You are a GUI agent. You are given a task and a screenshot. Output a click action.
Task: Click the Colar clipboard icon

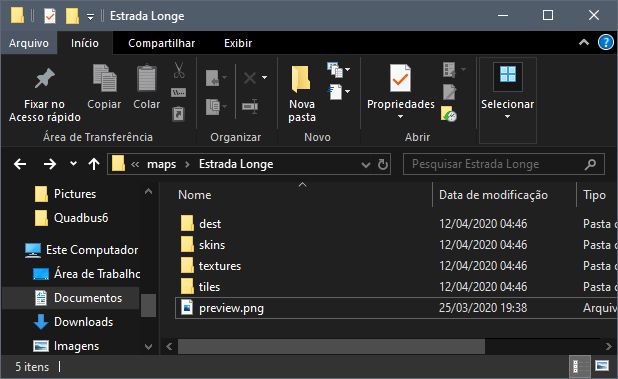(x=146, y=78)
